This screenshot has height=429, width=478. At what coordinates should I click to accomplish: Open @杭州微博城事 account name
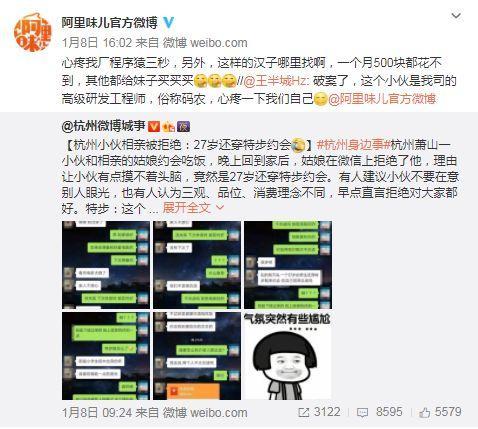pyautogui.click(x=103, y=126)
